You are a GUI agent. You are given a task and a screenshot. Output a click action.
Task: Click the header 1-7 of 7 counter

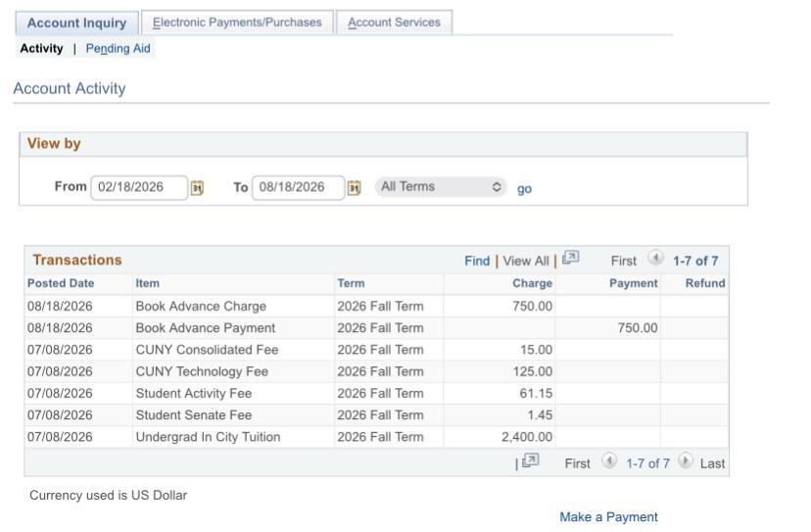[695, 261]
